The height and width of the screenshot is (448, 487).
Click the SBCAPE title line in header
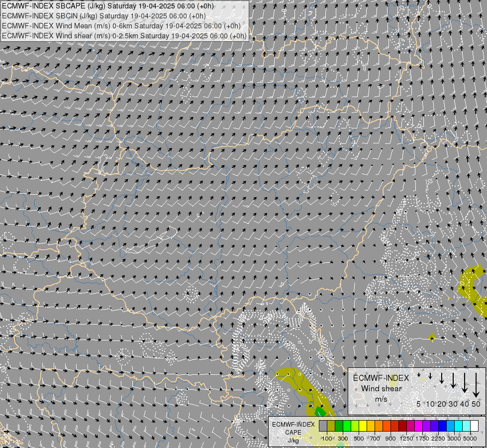tap(108, 6)
